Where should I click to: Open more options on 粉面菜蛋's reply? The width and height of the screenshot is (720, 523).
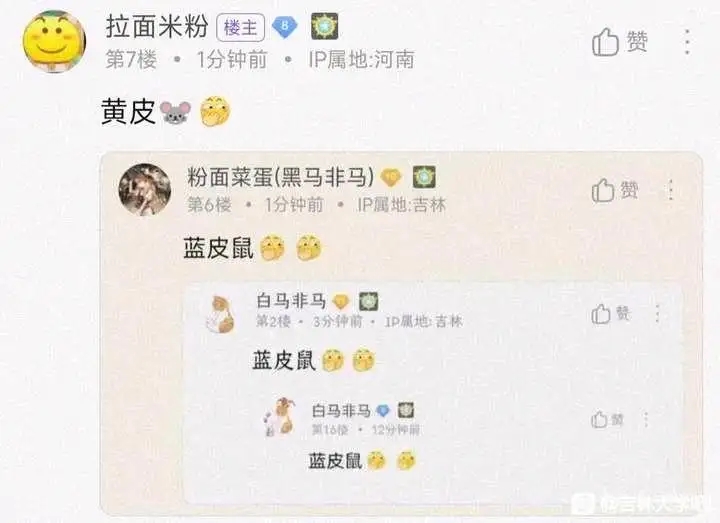click(671, 190)
